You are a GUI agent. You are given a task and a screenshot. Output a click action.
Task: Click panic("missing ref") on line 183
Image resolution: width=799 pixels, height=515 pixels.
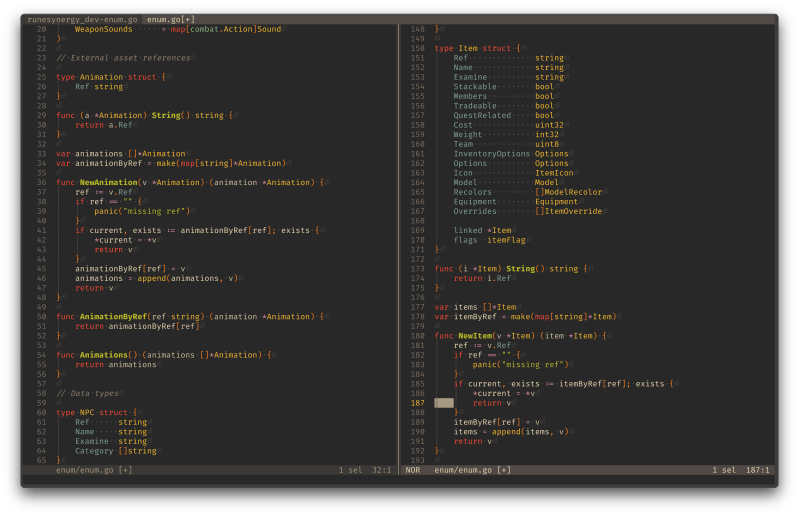pyautogui.click(x=521, y=365)
